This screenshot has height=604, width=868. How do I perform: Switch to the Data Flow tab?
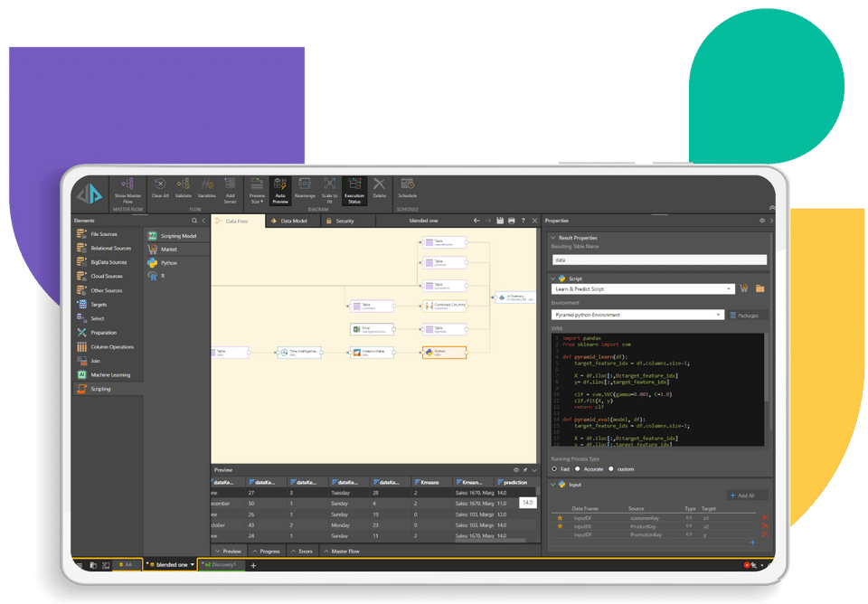click(x=238, y=221)
